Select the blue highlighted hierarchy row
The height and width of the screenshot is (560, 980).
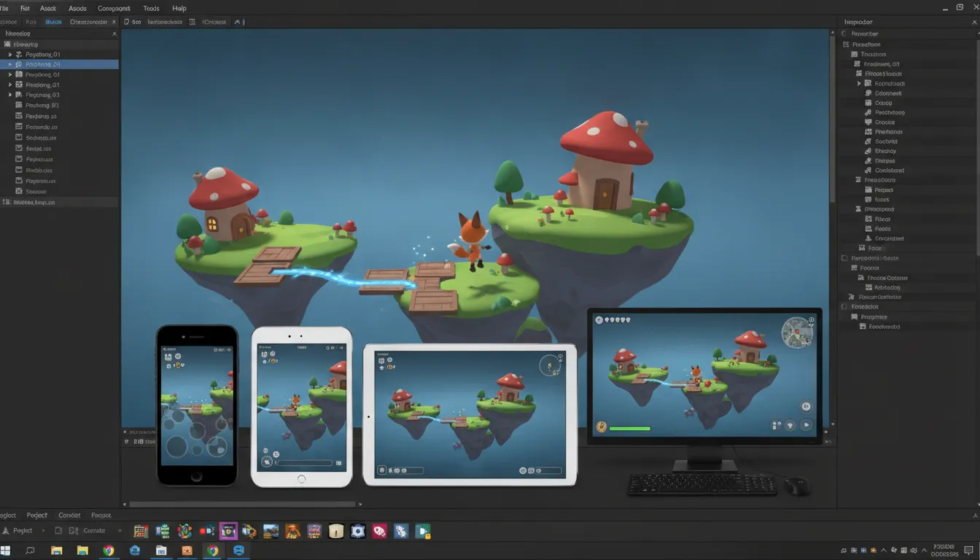point(59,64)
